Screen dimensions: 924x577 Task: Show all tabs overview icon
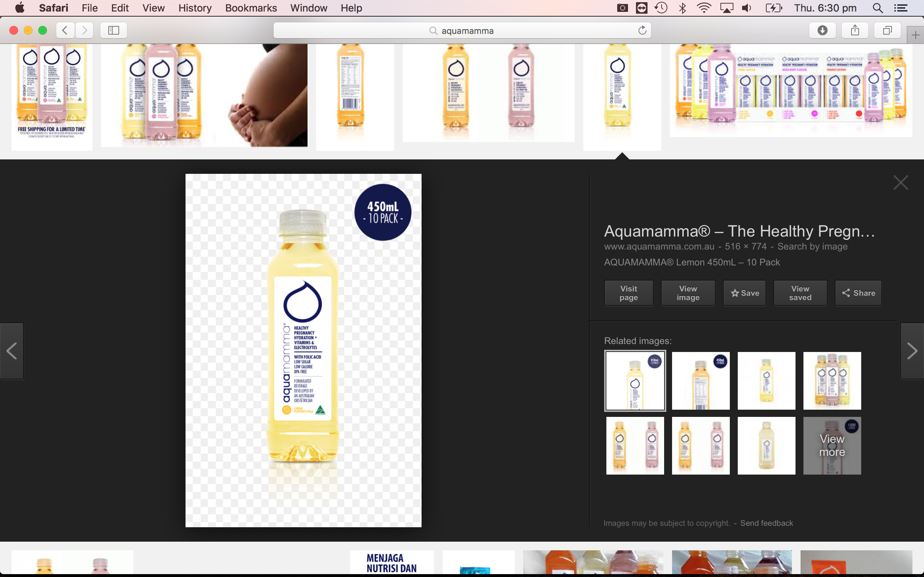click(x=887, y=31)
